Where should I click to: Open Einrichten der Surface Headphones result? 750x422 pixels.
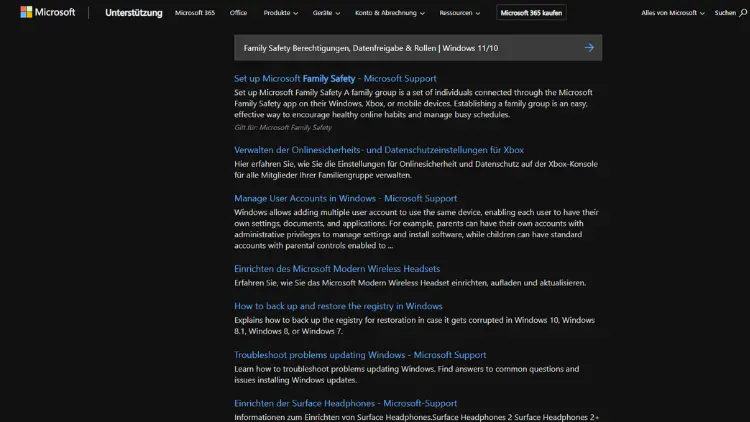pos(345,403)
